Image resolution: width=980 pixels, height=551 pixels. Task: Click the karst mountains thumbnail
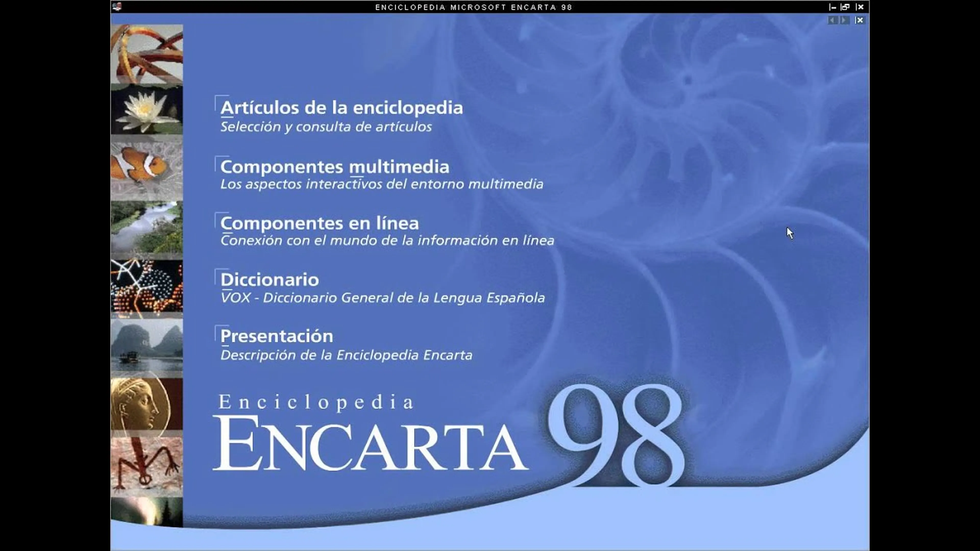146,344
